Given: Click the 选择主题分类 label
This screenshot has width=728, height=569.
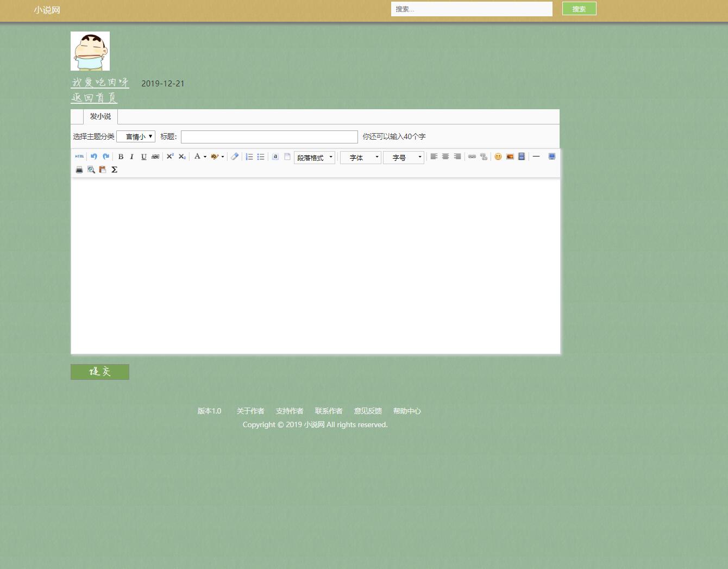Looking at the screenshot, I should [93, 136].
